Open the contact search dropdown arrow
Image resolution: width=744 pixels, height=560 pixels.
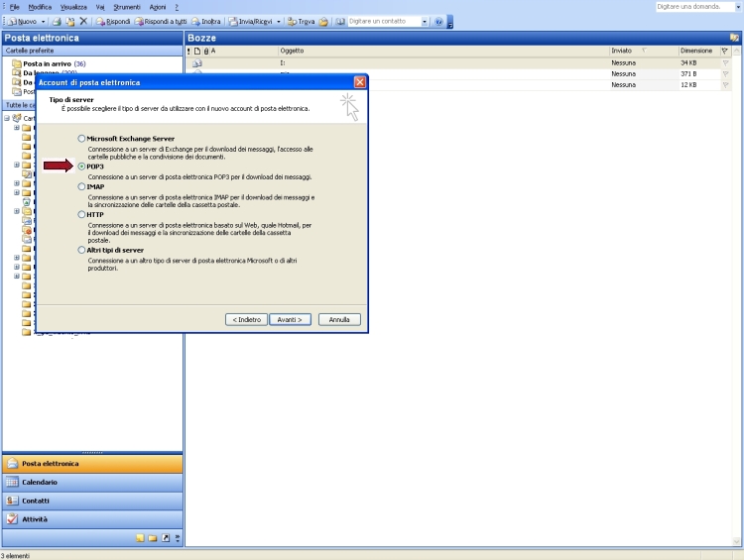click(425, 22)
